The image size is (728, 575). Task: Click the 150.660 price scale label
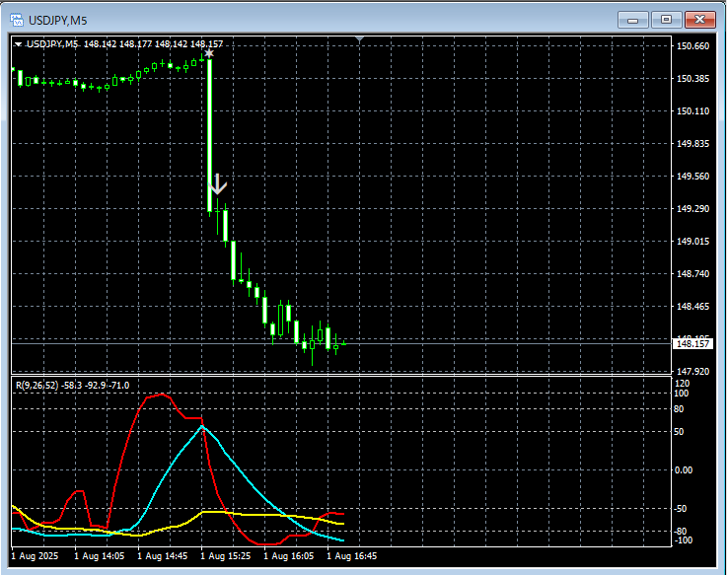pos(693,46)
